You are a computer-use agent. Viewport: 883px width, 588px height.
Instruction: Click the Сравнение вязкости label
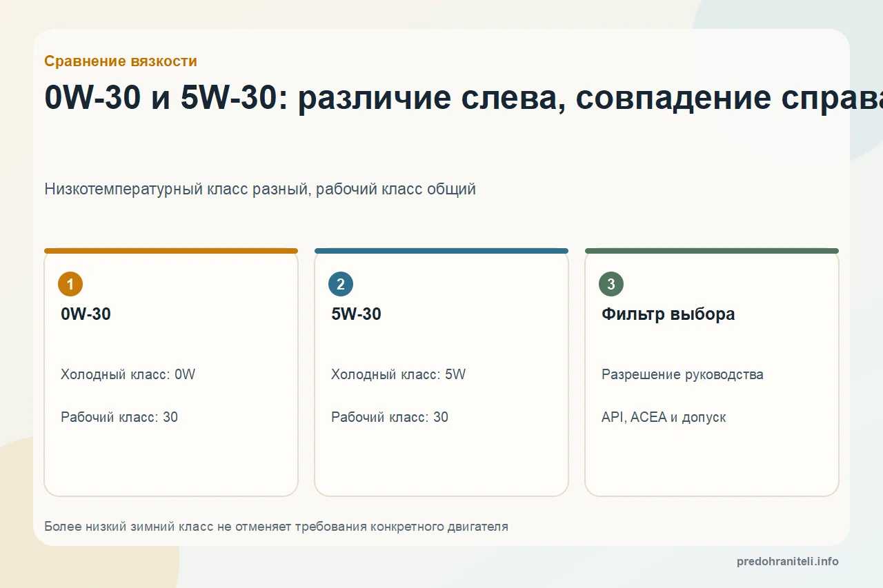click(121, 61)
